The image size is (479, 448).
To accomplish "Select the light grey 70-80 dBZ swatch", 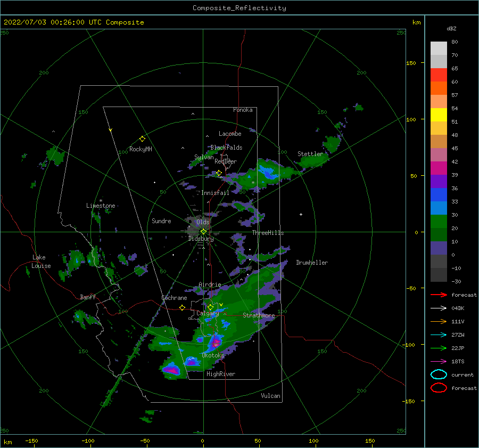I will coord(439,48).
